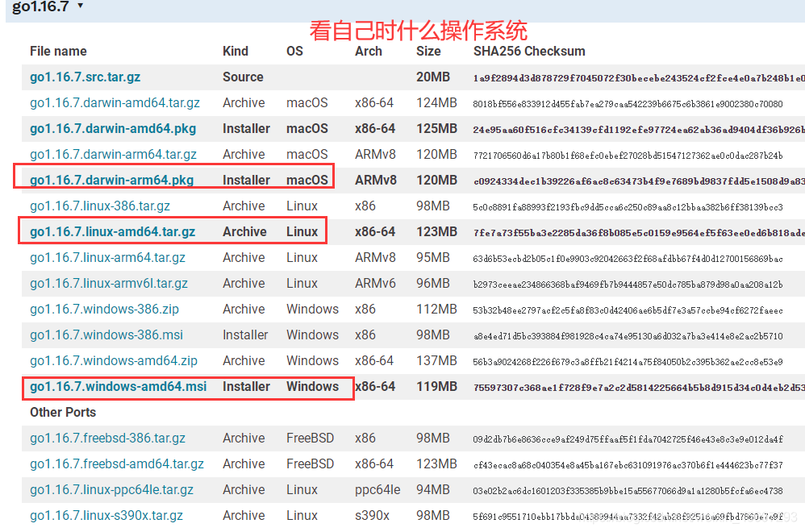Screen dimensions: 805x532
Task: Select checksum of linux-amd64.tar.gz row
Action: tap(639, 232)
